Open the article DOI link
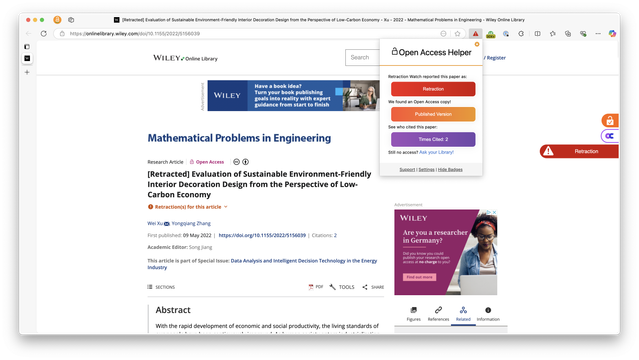The width and height of the screenshot is (639, 360). click(262, 235)
